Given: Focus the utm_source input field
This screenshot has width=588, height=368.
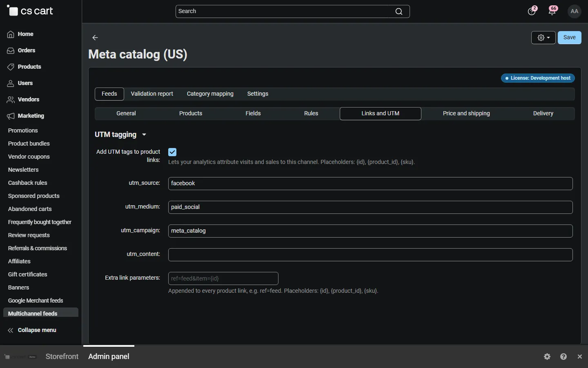Looking at the screenshot, I should [370, 184].
